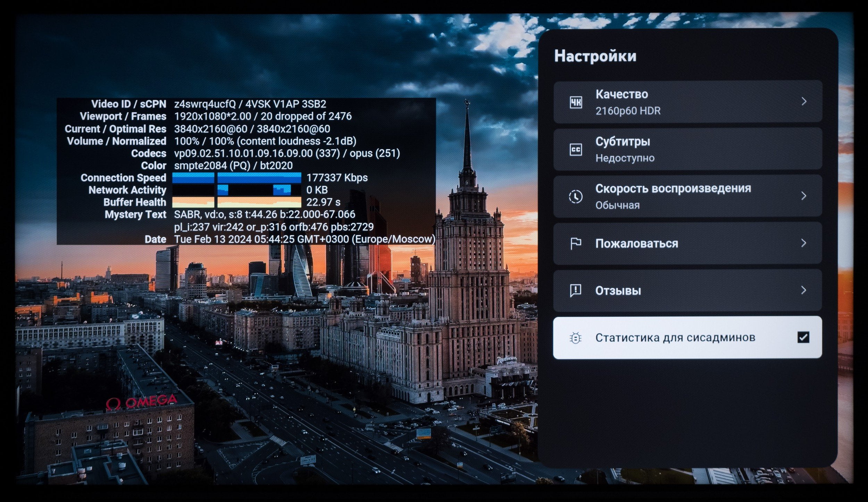Click the 'Mystery Text' label

[x=135, y=215]
